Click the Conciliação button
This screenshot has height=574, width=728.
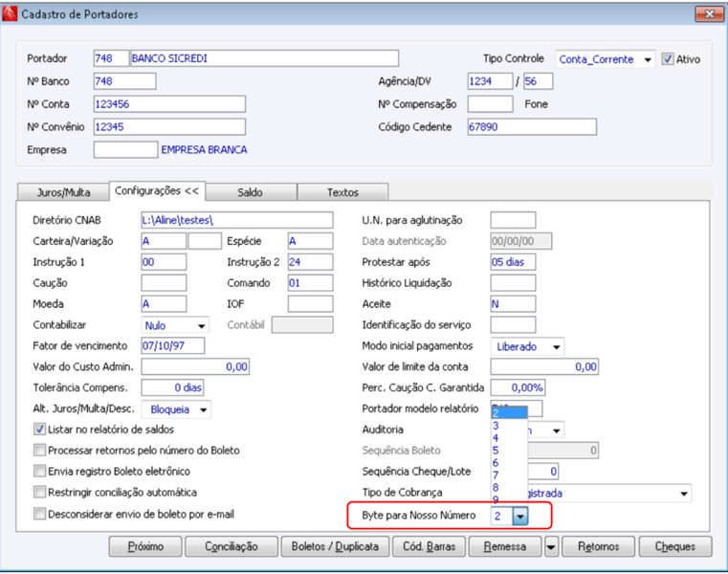click(x=232, y=546)
